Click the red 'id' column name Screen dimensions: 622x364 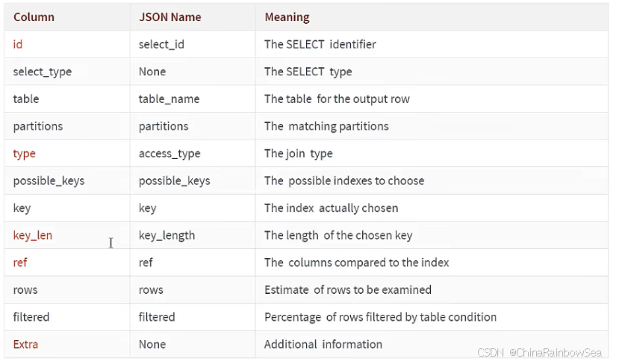pyautogui.click(x=18, y=44)
